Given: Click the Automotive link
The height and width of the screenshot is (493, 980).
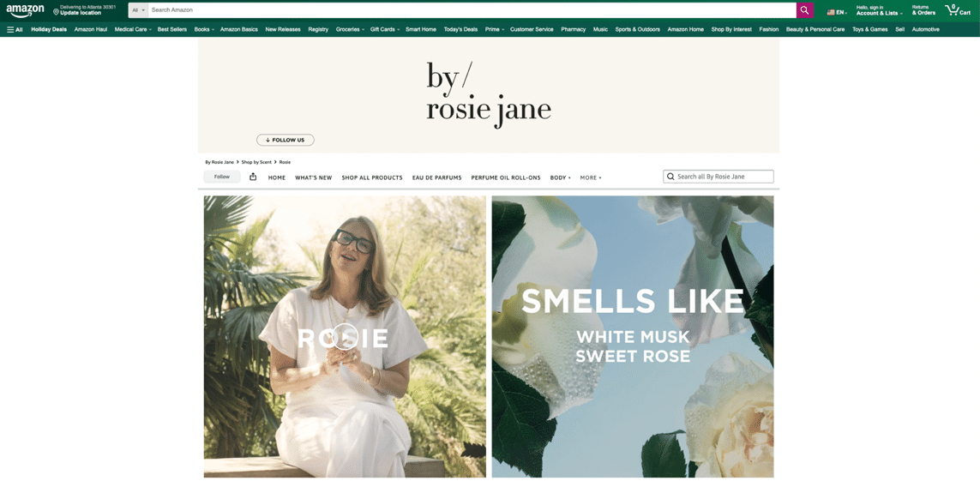Looking at the screenshot, I should (x=926, y=29).
